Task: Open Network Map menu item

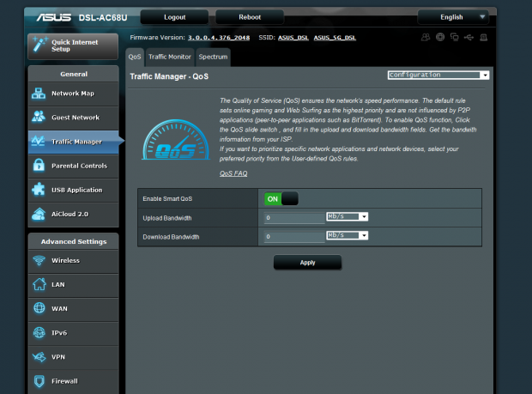Action: (x=73, y=94)
